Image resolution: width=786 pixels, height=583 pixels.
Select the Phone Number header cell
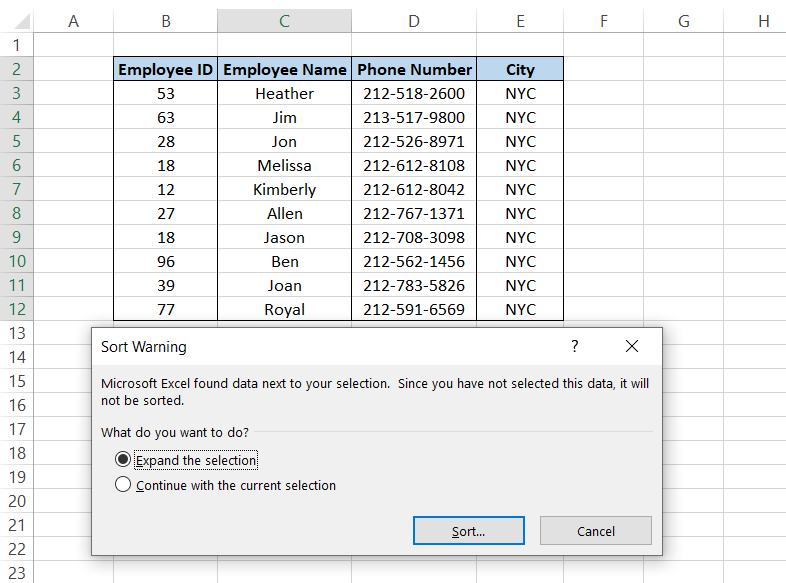414,69
